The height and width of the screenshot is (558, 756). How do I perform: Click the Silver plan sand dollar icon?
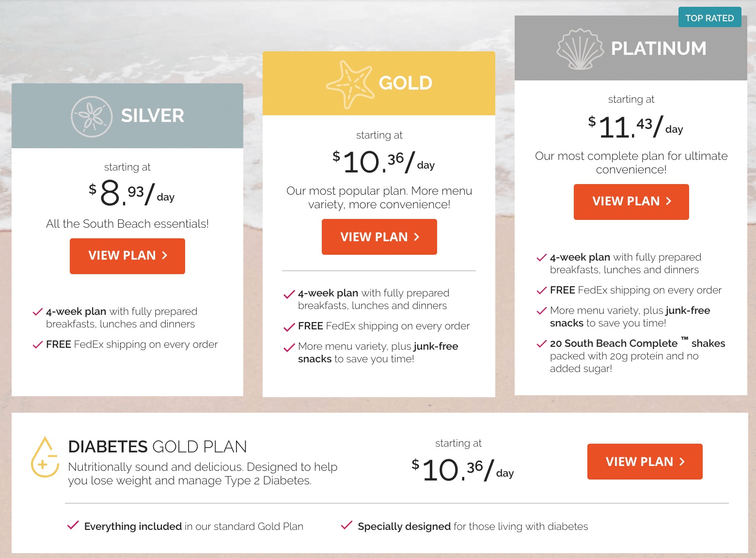[92, 116]
